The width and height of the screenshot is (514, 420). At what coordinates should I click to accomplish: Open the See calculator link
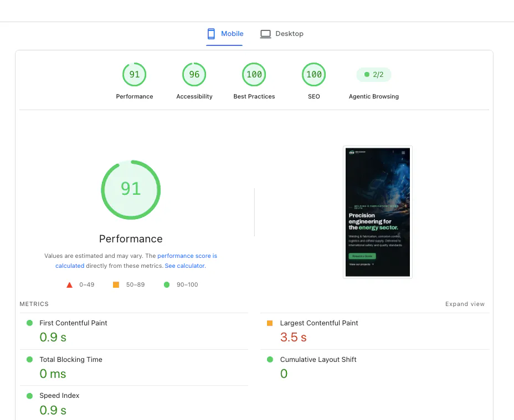coord(184,266)
